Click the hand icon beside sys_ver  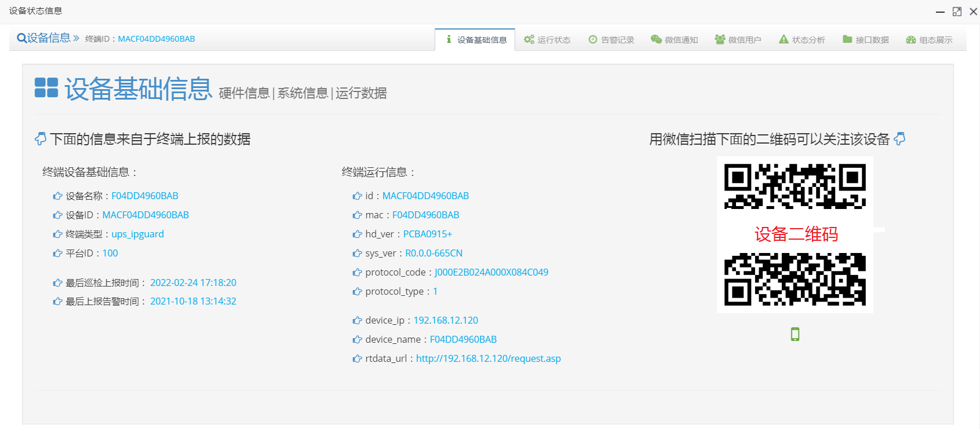(357, 254)
